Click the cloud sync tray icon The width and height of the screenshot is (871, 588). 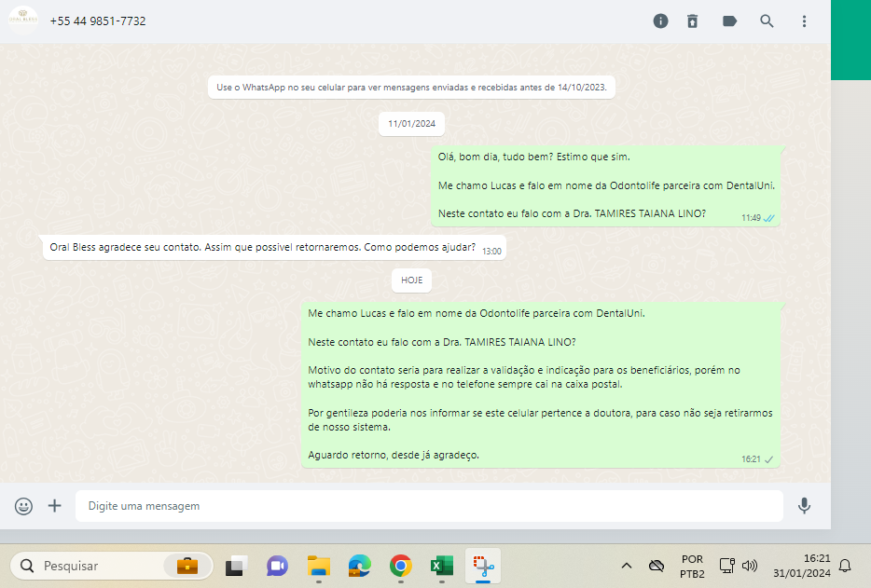(656, 566)
